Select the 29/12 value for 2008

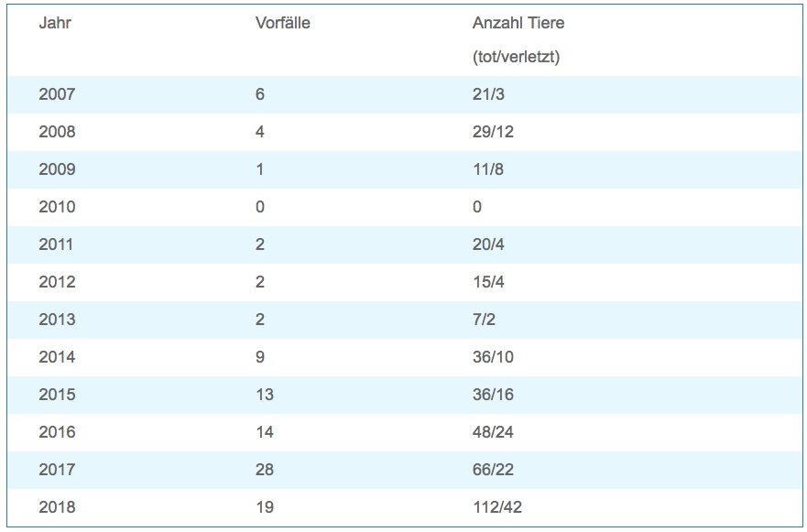coord(493,132)
